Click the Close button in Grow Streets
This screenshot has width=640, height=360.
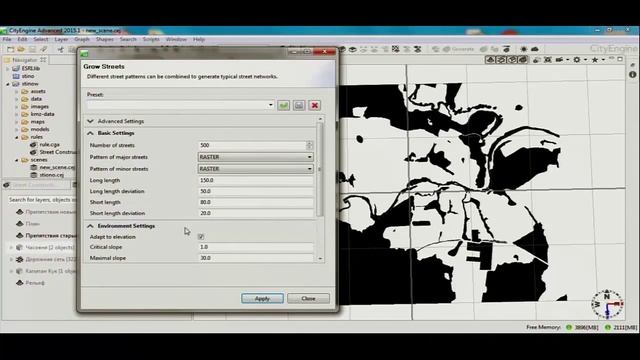[x=308, y=298]
